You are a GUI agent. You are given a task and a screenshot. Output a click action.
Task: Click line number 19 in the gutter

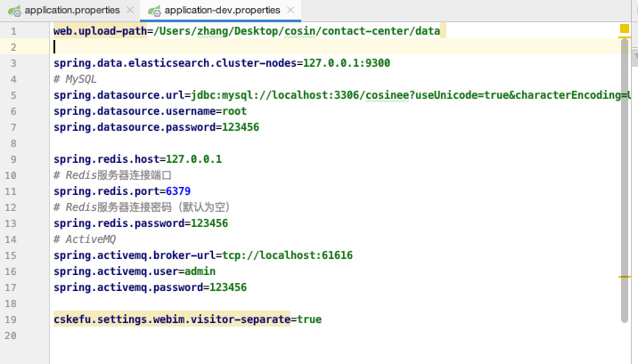click(11, 320)
